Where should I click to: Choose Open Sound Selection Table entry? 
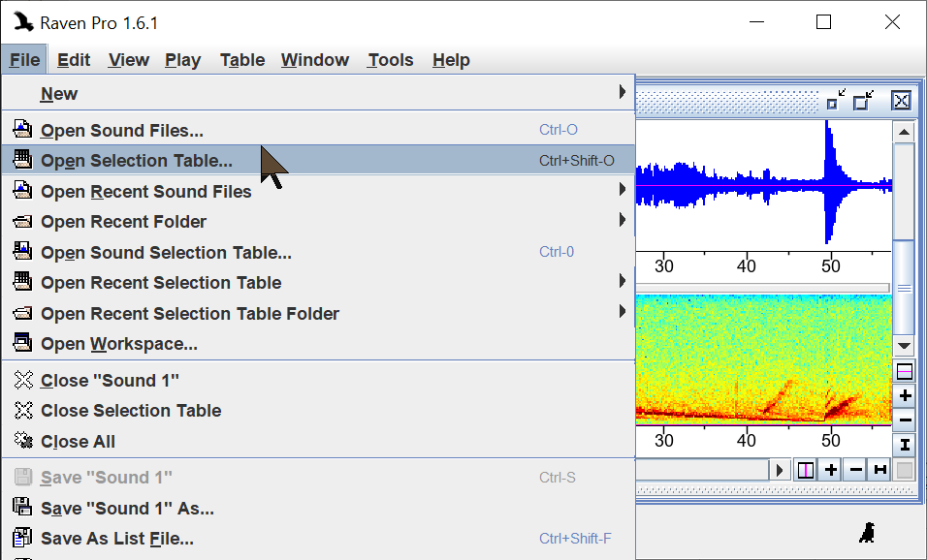coord(318,252)
